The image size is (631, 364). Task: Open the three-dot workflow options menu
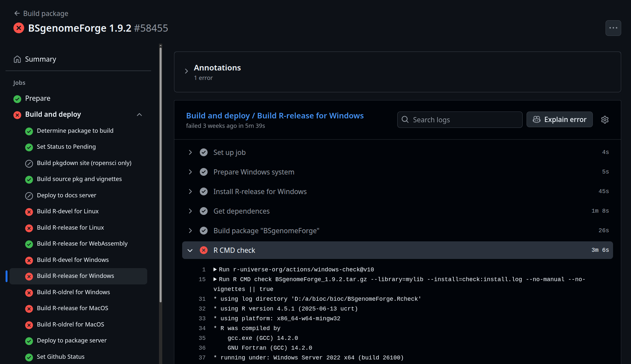(613, 28)
